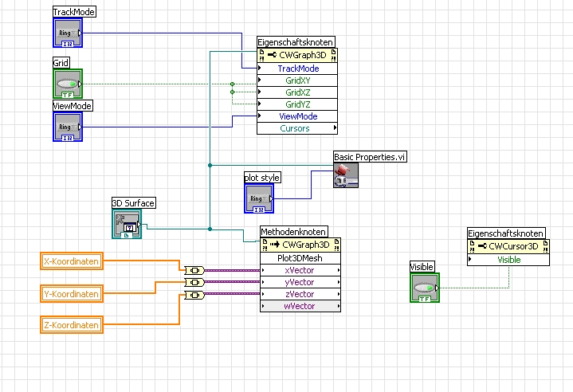
Task: Select the CWGraph3D property node header
Action: (297, 55)
